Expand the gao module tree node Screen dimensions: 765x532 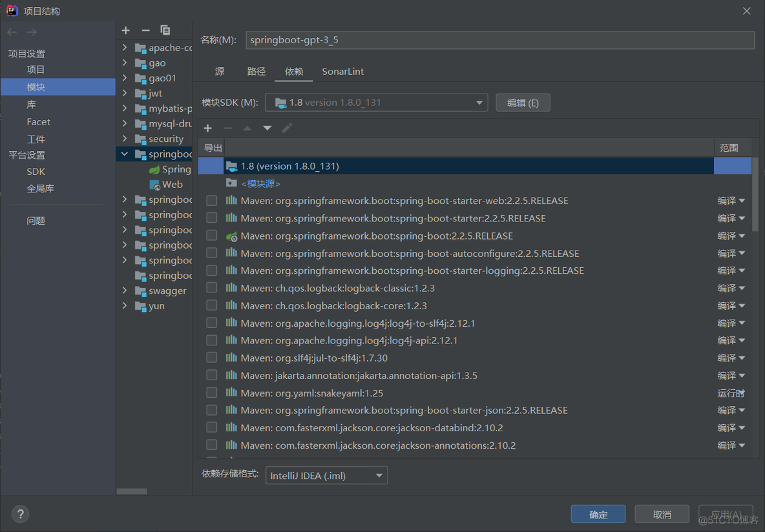pyautogui.click(x=125, y=63)
